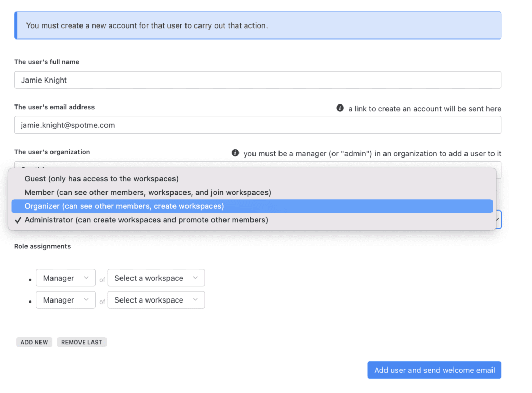Image resolution: width=532 pixels, height=393 pixels.
Task: Focus the full name field with Jamie Knight
Action: pyautogui.click(x=257, y=80)
